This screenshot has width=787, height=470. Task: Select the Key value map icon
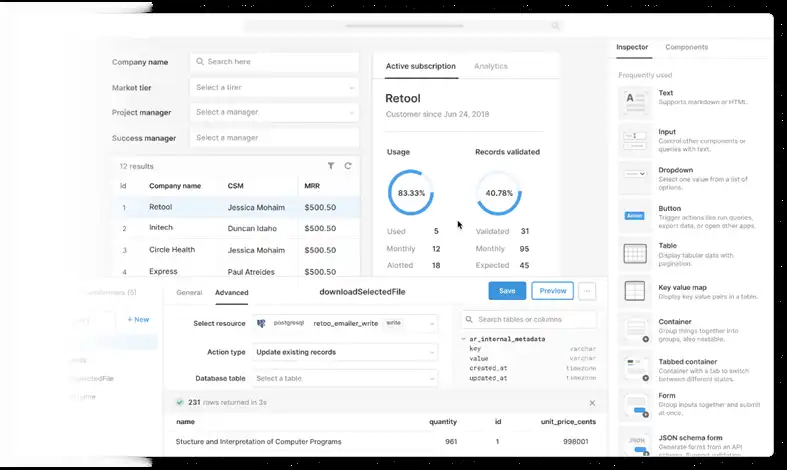(x=635, y=291)
